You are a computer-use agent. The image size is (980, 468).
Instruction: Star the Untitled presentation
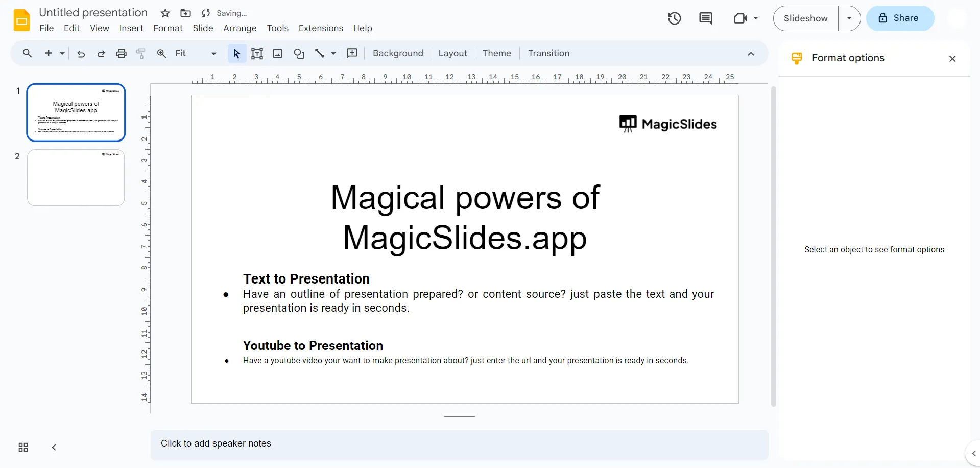coord(165,13)
